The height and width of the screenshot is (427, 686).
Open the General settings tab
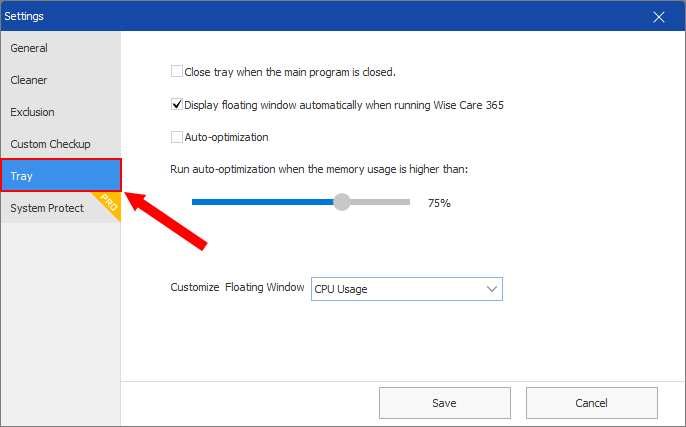[x=61, y=48]
